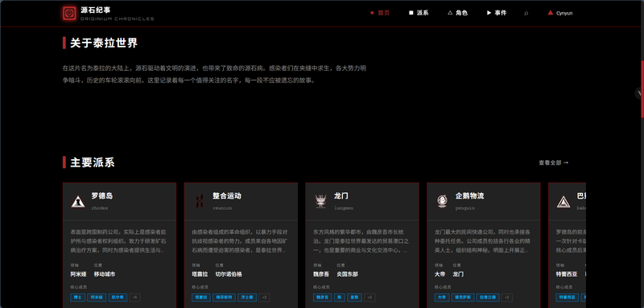
Task: Click the 塔露拉 leader name in 整合运动
Action: pos(200,274)
